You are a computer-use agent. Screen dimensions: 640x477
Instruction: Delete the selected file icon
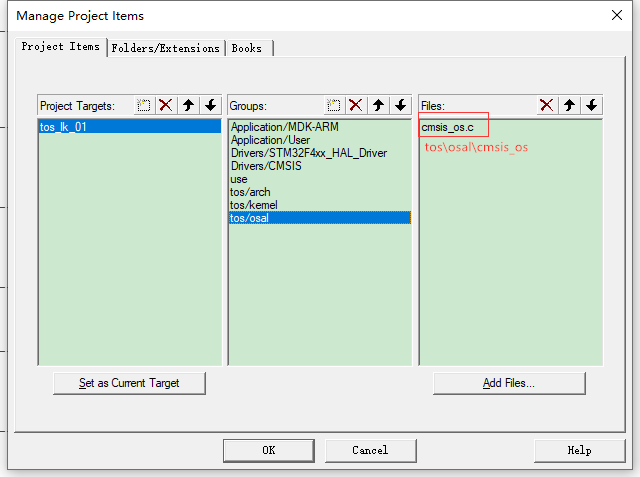click(x=547, y=105)
